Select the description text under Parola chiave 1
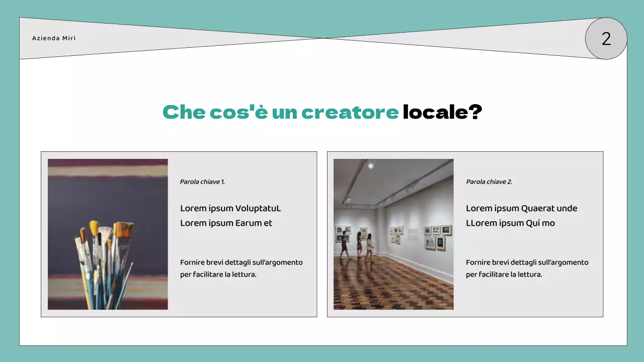This screenshot has height=362, width=644. click(241, 268)
